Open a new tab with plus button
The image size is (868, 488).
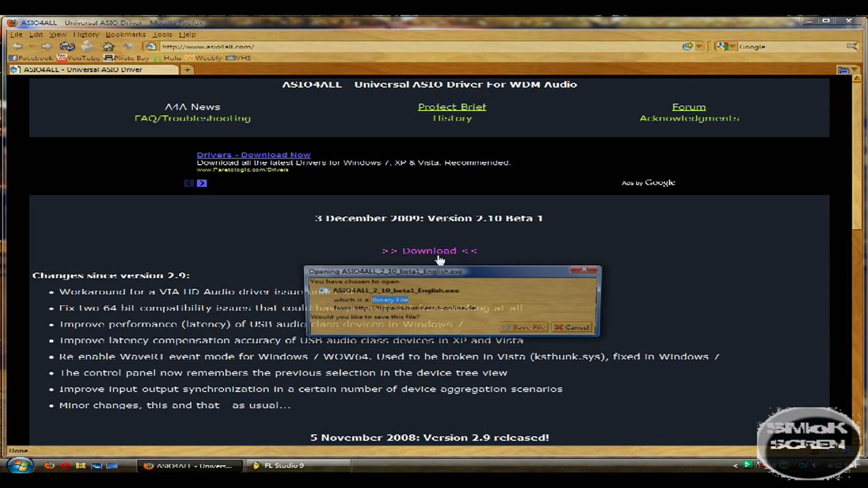click(x=187, y=70)
